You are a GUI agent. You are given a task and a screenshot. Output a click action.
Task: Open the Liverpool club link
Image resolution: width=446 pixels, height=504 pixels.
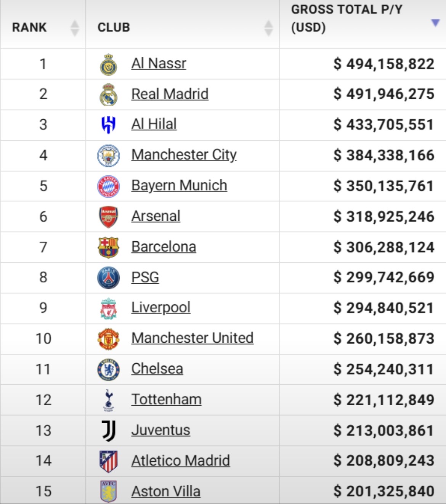coord(161,308)
